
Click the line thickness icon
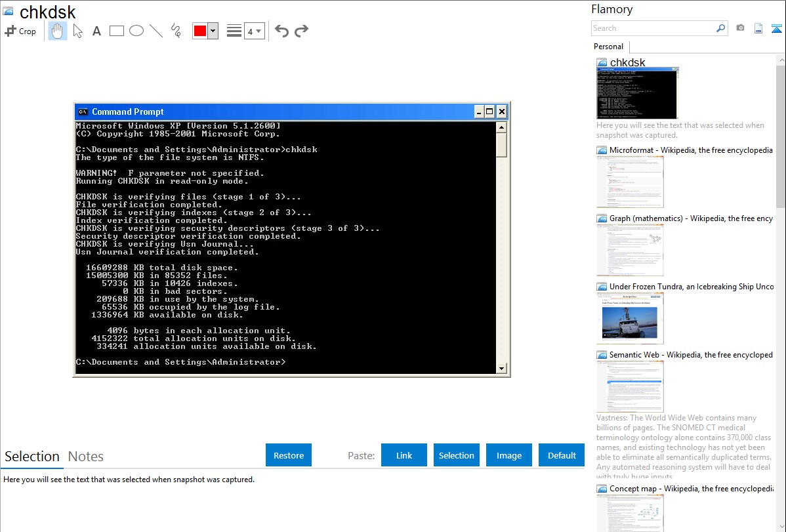[234, 31]
